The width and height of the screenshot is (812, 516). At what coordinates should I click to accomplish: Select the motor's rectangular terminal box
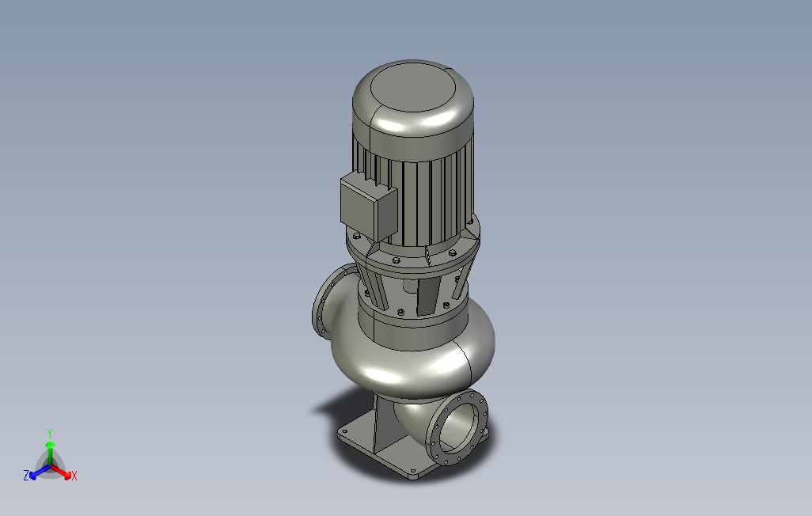click(x=369, y=208)
